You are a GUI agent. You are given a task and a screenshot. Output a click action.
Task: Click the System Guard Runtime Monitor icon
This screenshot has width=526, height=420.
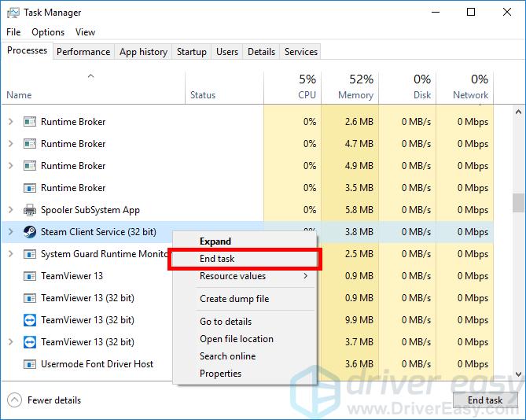coord(30,254)
